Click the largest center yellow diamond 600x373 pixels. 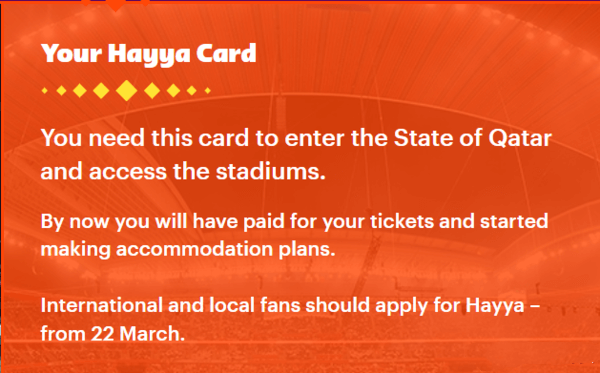point(127,91)
